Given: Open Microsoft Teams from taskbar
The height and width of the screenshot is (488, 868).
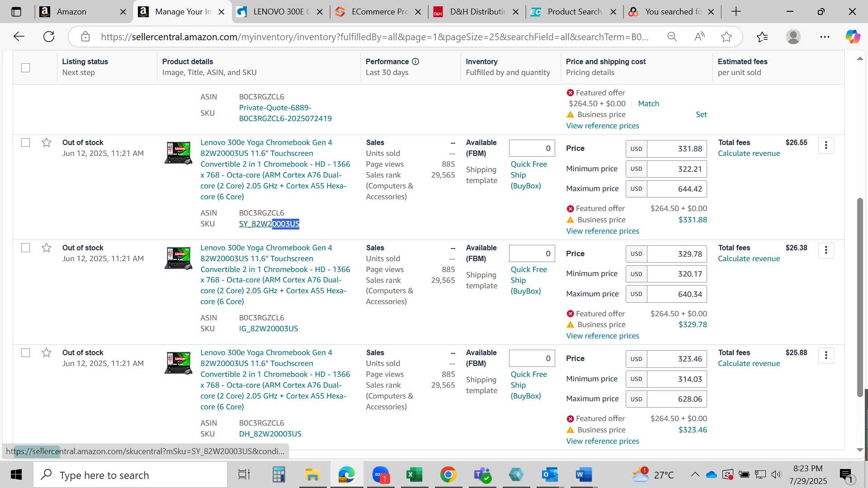Looking at the screenshot, I should click(482, 475).
